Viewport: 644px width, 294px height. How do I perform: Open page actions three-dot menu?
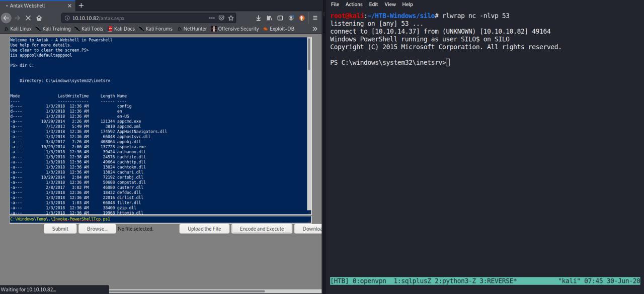(212, 18)
